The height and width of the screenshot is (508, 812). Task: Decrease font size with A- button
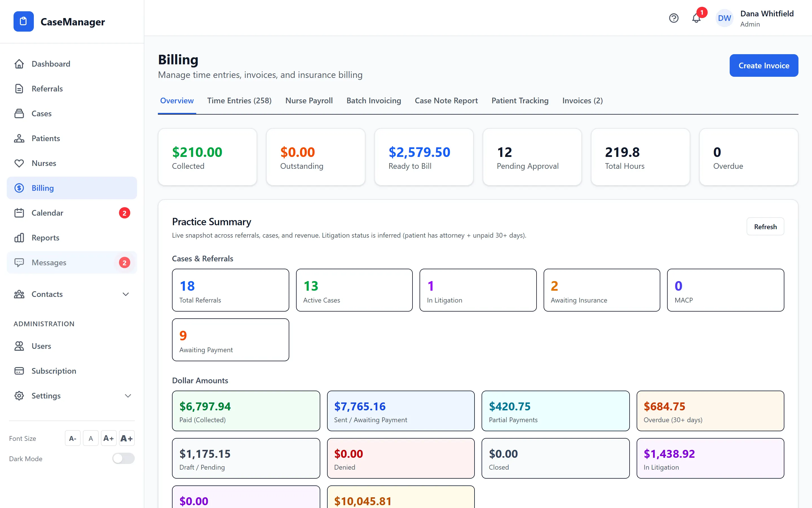[72, 439]
